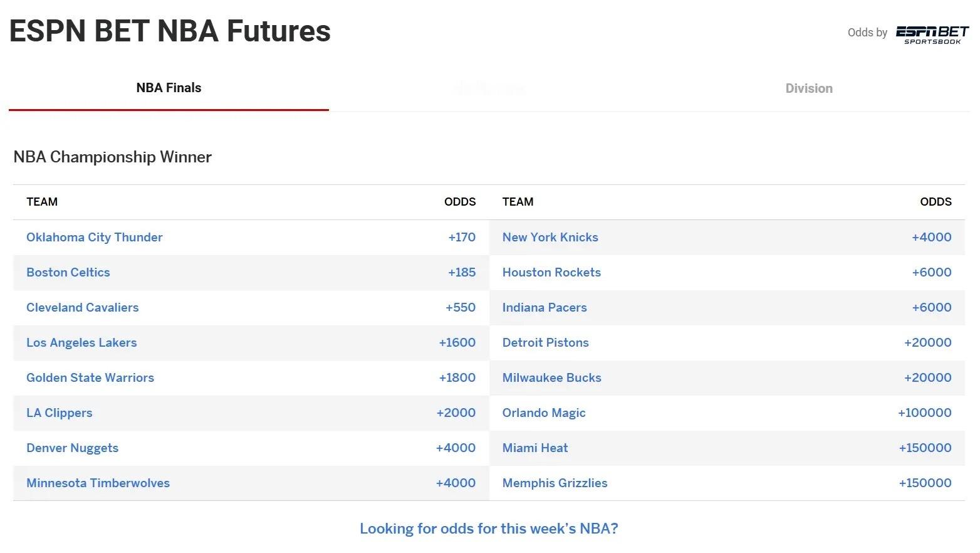Click the New York Knicks link
Screen dimensions: 980x553
tap(550, 237)
